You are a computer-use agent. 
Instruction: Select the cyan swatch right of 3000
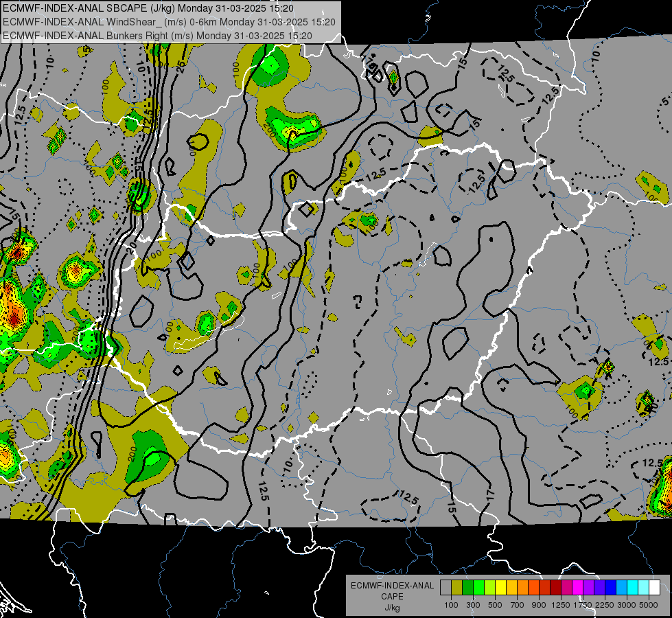point(633,587)
